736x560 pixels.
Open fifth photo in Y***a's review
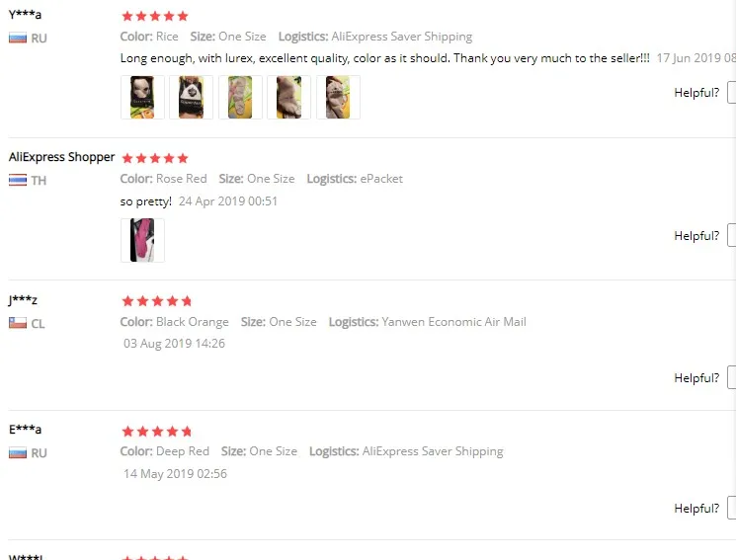338,97
